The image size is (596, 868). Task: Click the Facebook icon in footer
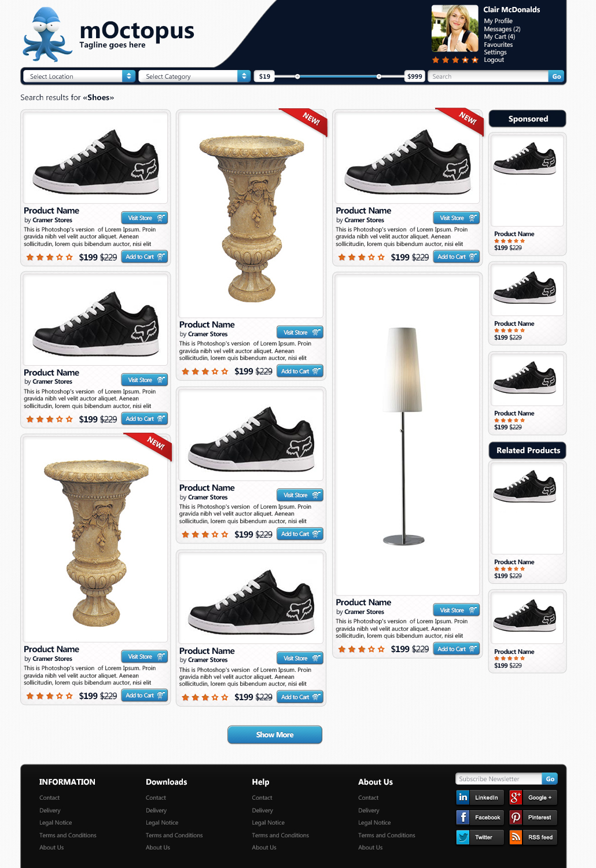pos(463,817)
